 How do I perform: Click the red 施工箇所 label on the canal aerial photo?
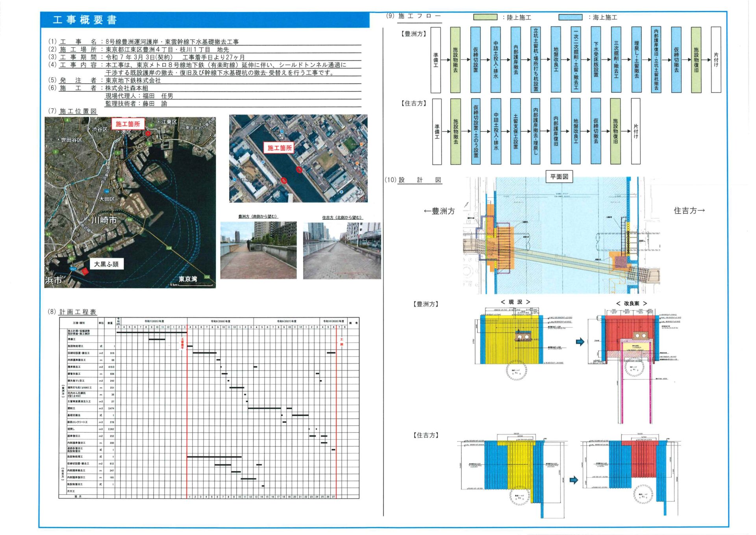(279, 148)
